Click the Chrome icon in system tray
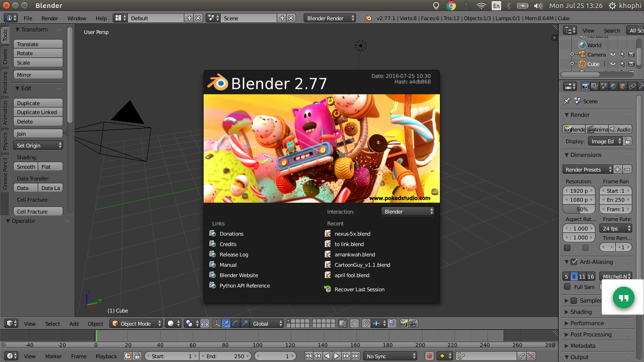The height and width of the screenshot is (362, 644). pyautogui.click(x=451, y=6)
